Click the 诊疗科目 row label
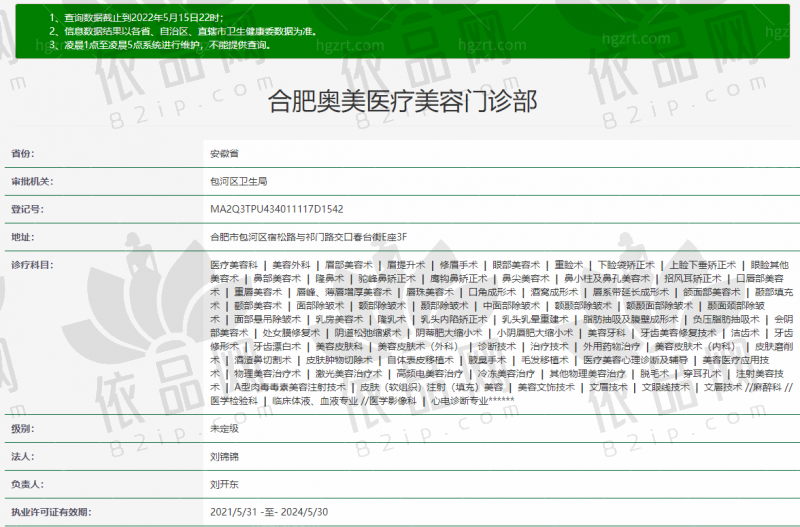This screenshot has height=527, width=800. pyautogui.click(x=32, y=264)
